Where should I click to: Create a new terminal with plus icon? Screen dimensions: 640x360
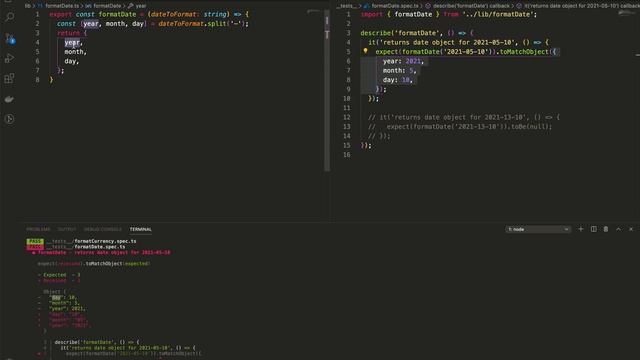point(580,229)
